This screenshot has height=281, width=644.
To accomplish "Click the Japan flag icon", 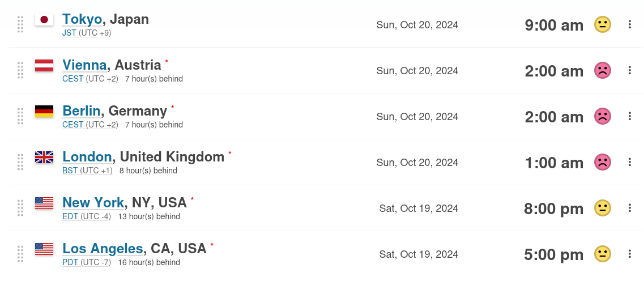I will [44, 20].
